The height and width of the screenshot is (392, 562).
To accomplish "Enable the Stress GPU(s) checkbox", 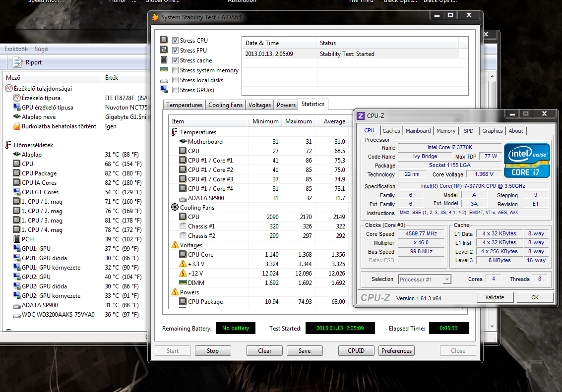I will 175,90.
